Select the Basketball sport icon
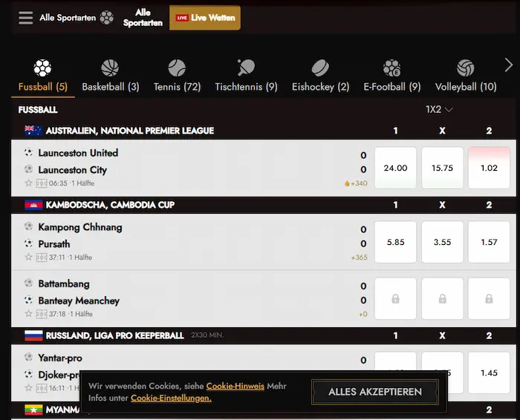Screen dimensions: 520x420 [x=110, y=69]
